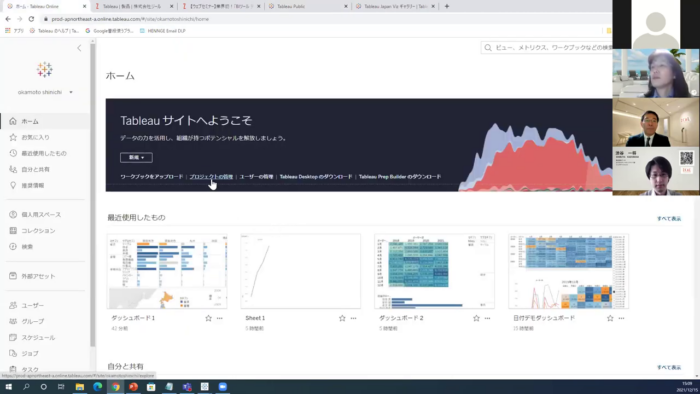Screen dimensions: 700x394
Task: Toggle favorite star on Sheet 1
Action: pos(342,318)
